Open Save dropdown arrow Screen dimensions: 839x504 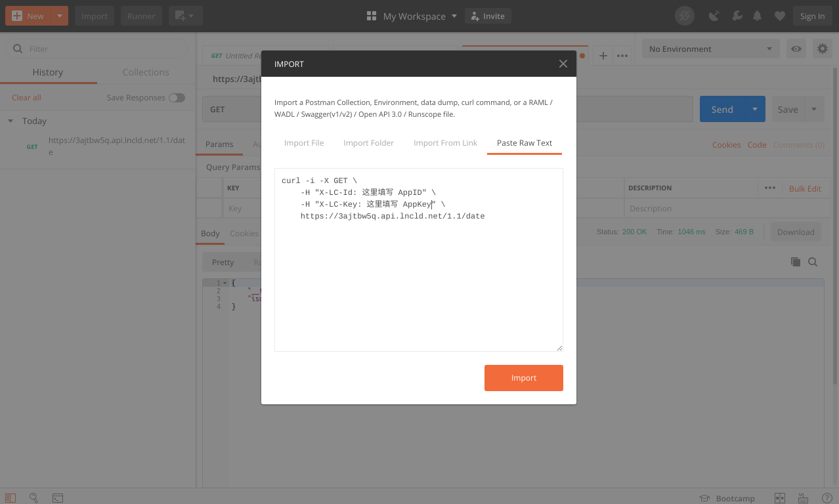pos(814,110)
